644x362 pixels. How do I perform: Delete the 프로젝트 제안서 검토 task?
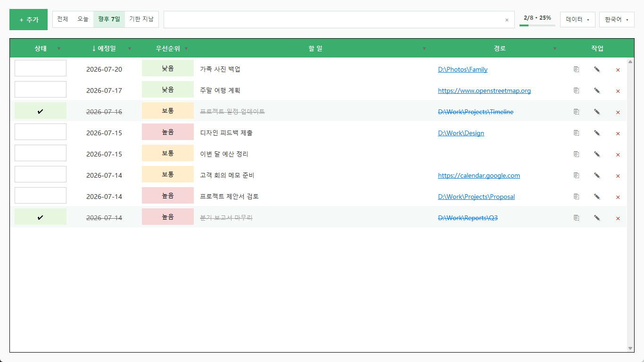point(618,197)
